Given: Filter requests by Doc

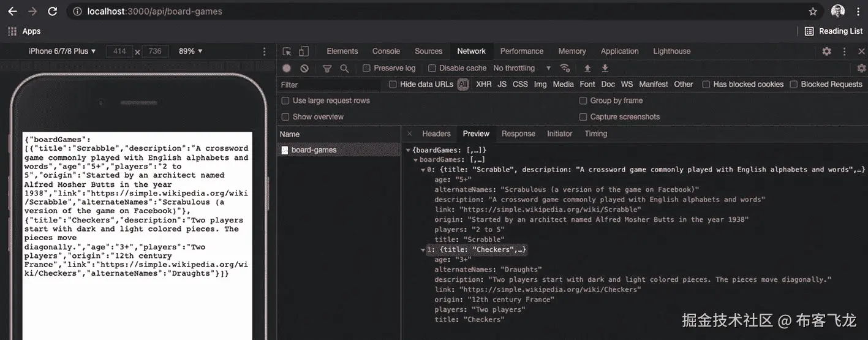Looking at the screenshot, I should (608, 85).
